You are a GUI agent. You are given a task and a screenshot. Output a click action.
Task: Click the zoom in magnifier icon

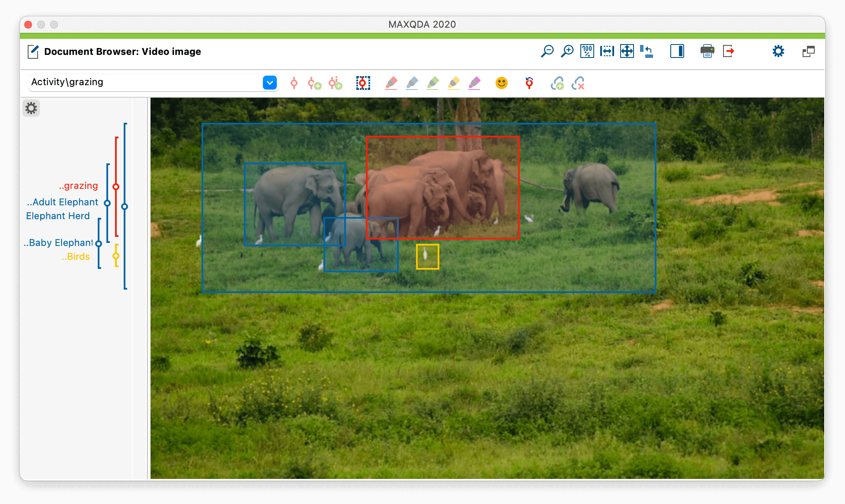[x=567, y=51]
